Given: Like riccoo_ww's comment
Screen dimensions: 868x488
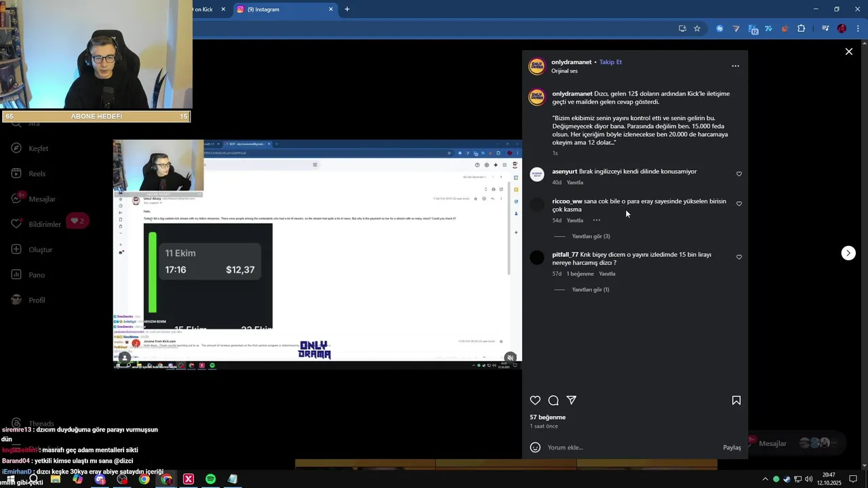Looking at the screenshot, I should [x=739, y=204].
